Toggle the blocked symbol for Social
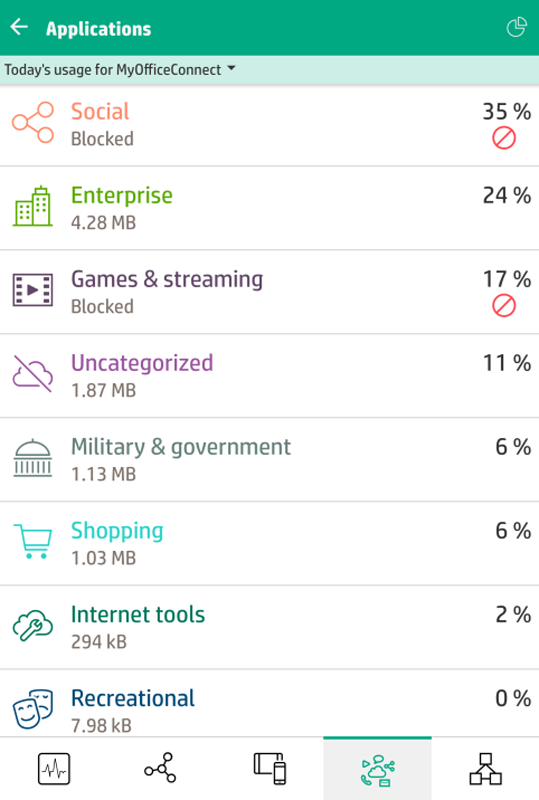The width and height of the screenshot is (539, 800). point(504,138)
